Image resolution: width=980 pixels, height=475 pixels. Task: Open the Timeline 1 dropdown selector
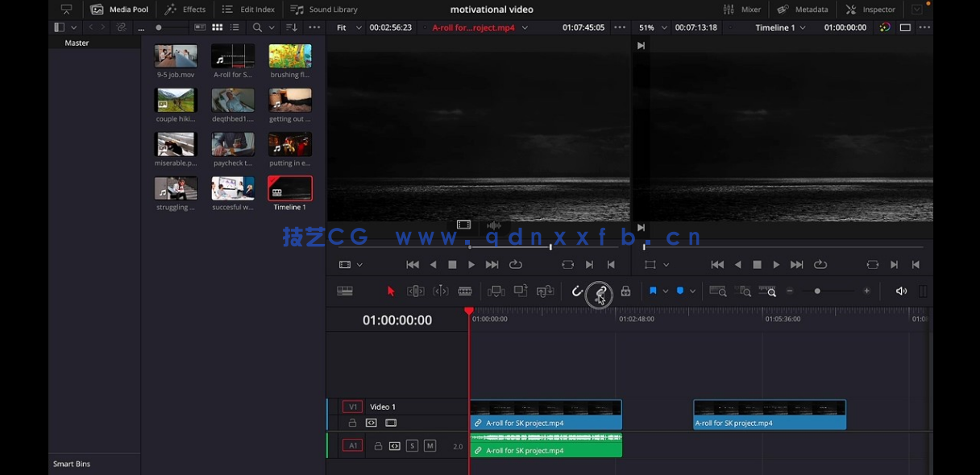coord(779,27)
